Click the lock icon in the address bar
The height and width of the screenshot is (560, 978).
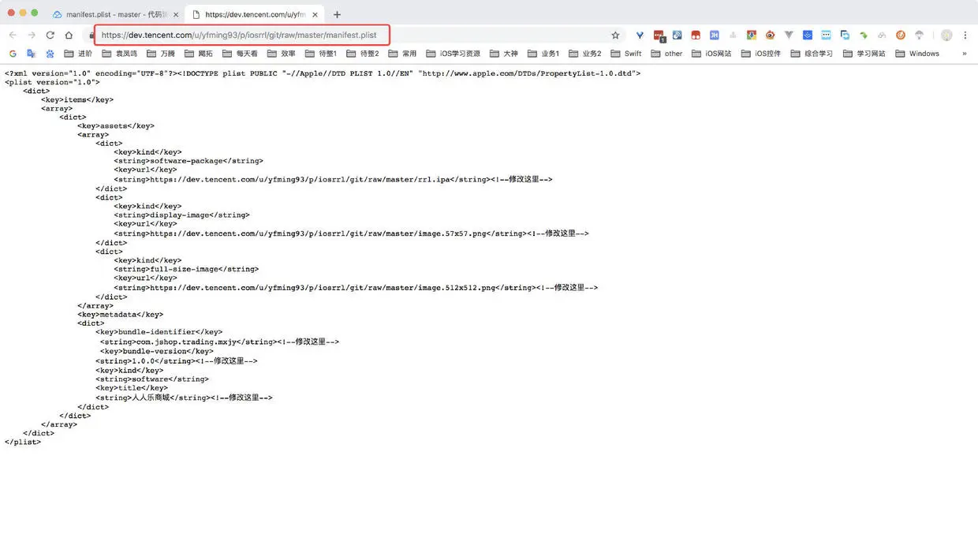pos(91,35)
